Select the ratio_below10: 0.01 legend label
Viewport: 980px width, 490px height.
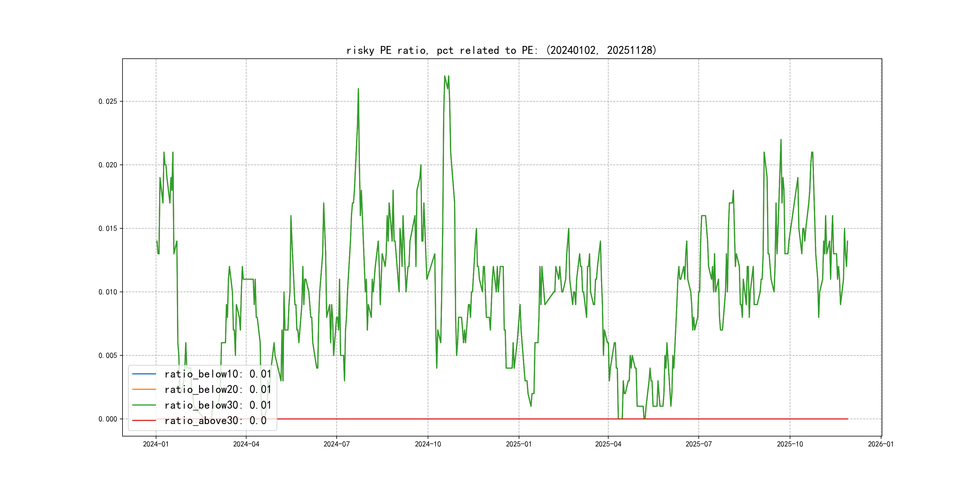click(217, 374)
